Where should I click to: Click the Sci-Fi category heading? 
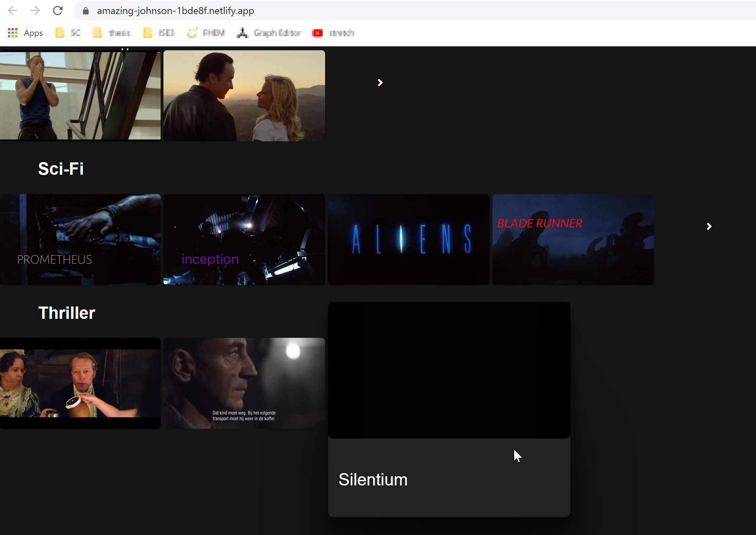[x=61, y=169]
